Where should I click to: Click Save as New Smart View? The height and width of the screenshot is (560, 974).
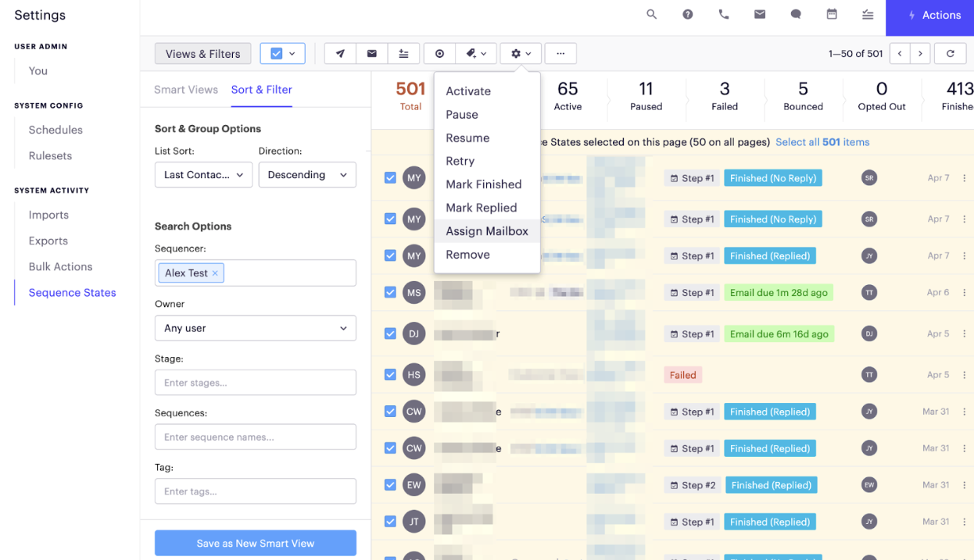pos(256,543)
